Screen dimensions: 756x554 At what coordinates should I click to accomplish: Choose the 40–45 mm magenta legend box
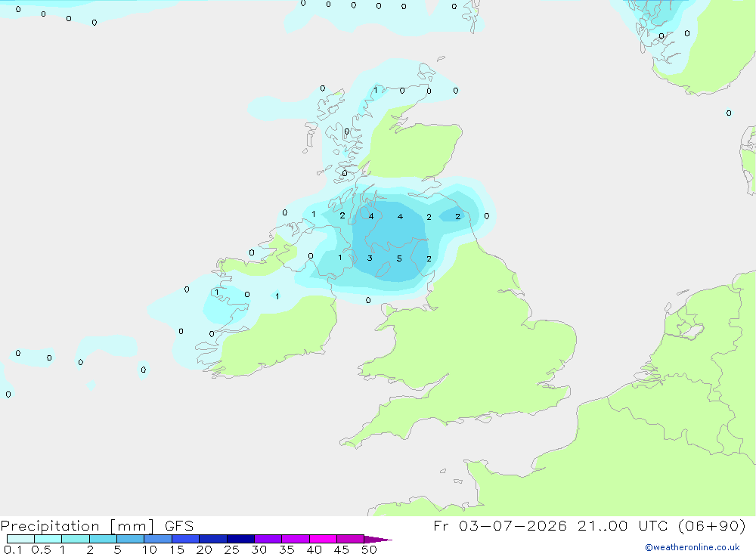click(x=323, y=539)
